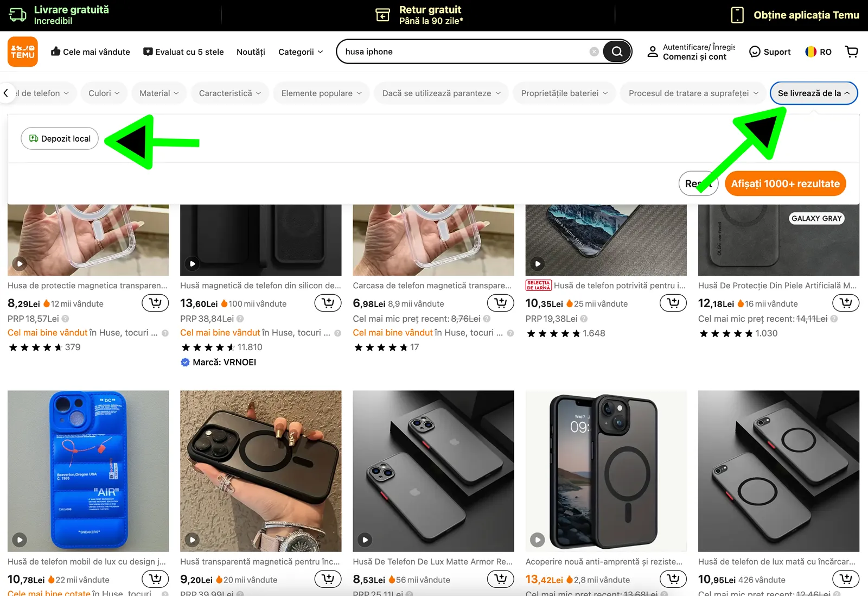Click Afișați 1000+ rezultate button
The image size is (868, 596).
[x=785, y=183]
